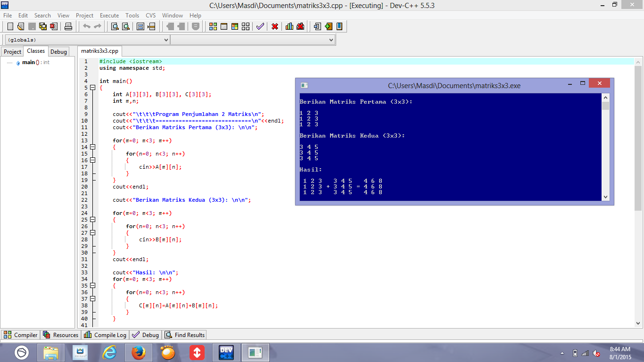Collapse the code fold at line 37
Screen dimensions: 644x362
tap(93, 299)
